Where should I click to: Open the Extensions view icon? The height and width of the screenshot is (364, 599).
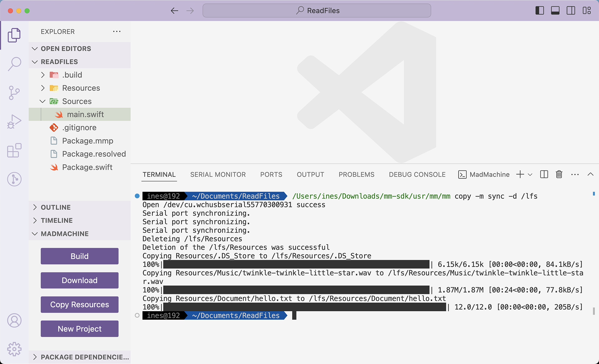[14, 150]
